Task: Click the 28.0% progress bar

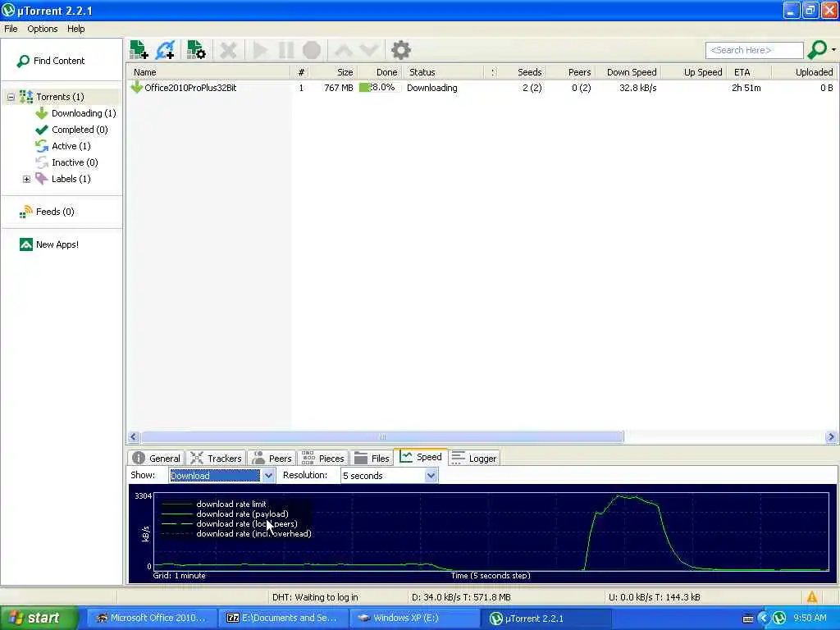Action: [x=378, y=88]
